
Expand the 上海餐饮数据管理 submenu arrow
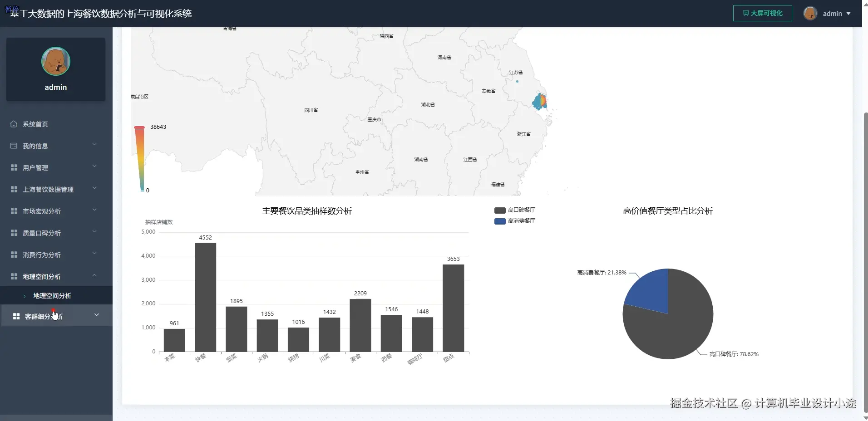tap(94, 188)
